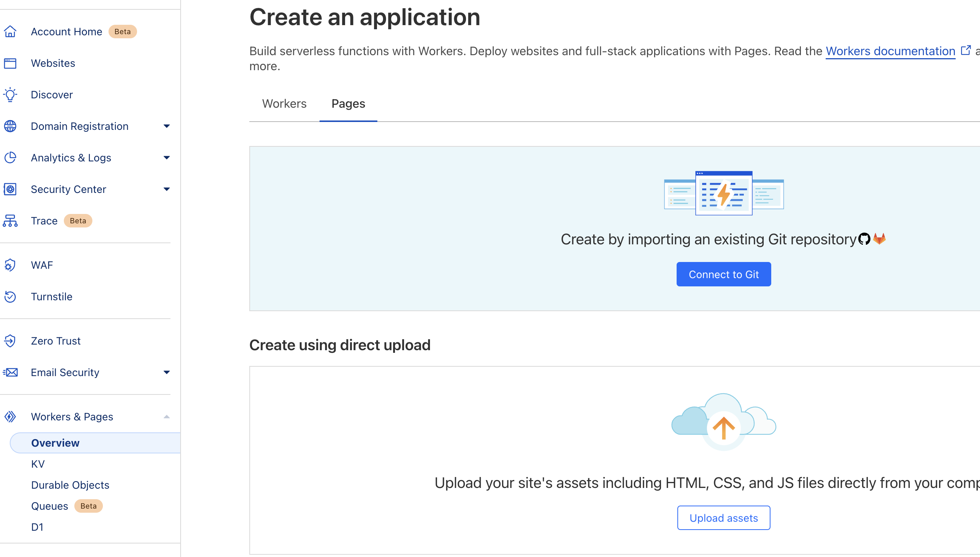Image resolution: width=980 pixels, height=557 pixels.
Task: Navigate to Durable Objects in sidebar
Action: click(x=70, y=485)
